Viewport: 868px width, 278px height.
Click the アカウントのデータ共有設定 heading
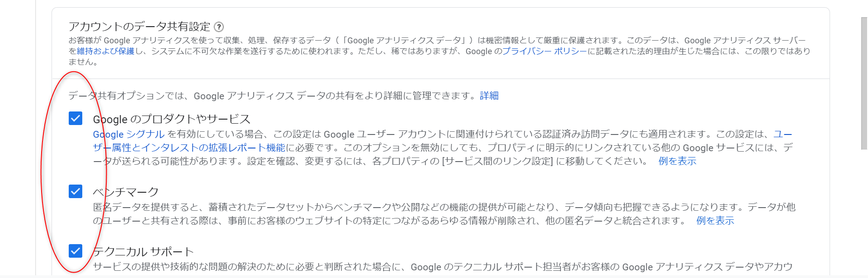point(139,27)
